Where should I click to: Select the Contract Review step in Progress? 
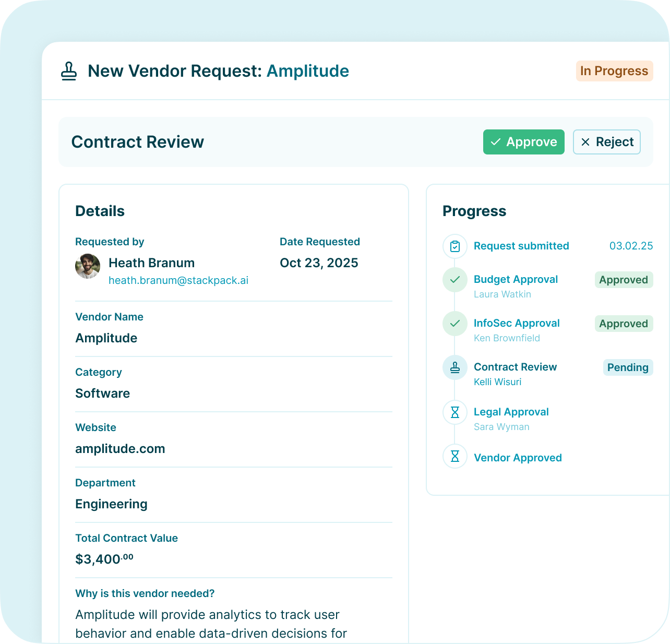click(x=515, y=367)
